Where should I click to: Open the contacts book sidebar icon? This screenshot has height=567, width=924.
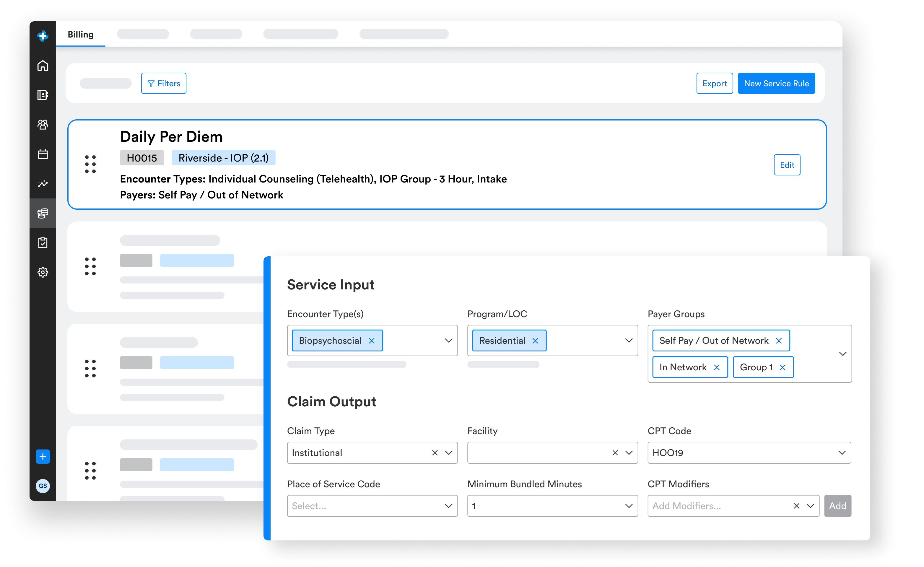click(x=43, y=95)
